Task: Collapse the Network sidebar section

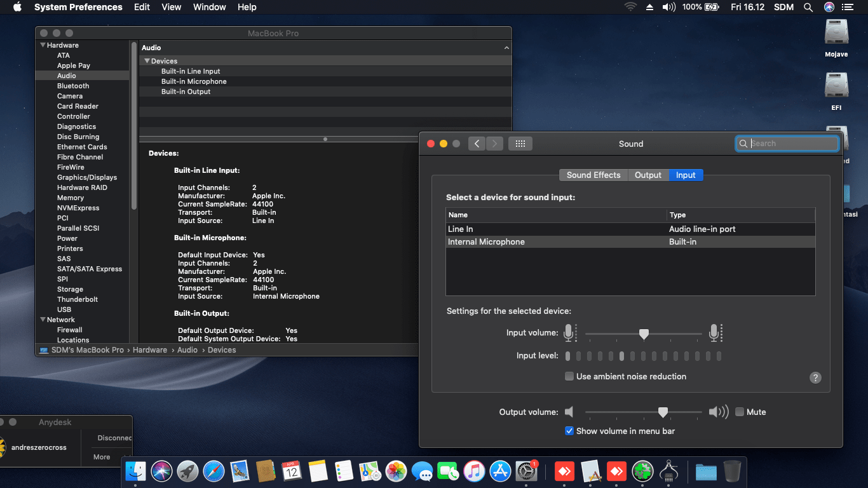Action: (43, 320)
